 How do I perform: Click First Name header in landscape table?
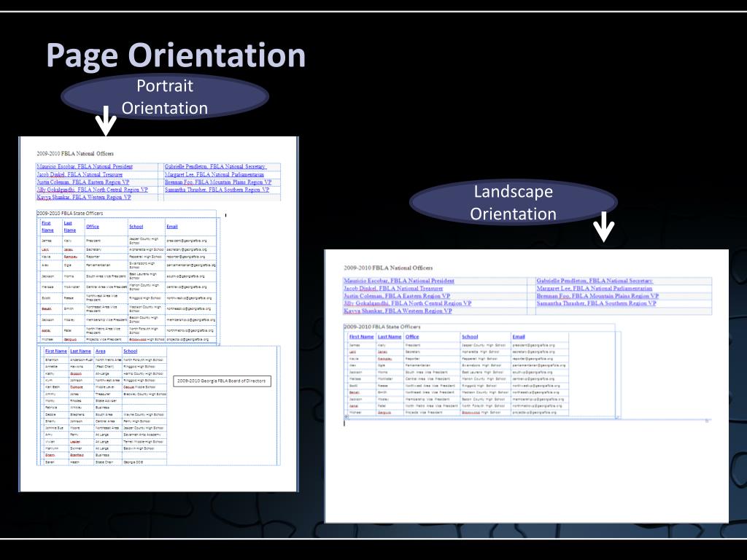pos(362,337)
